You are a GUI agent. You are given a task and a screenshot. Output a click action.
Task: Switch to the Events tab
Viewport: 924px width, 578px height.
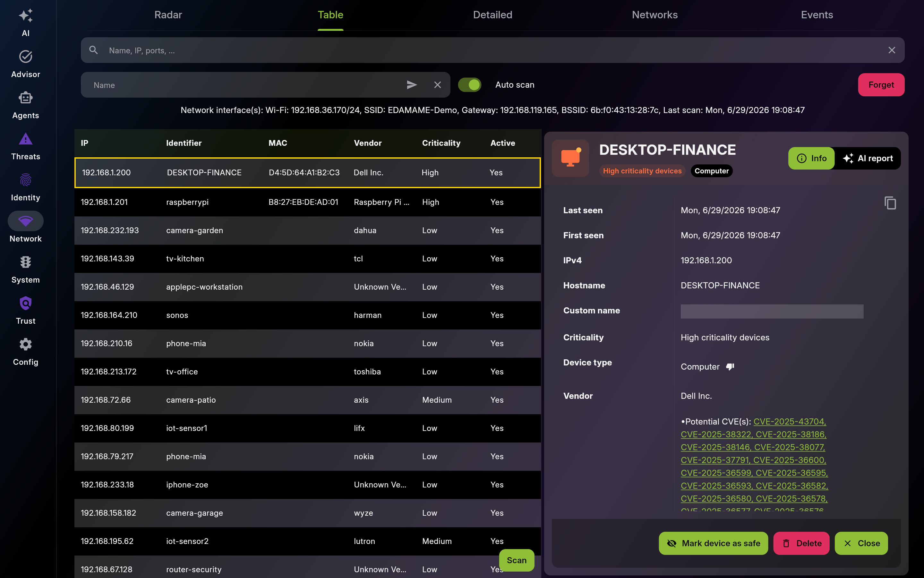pos(817,15)
